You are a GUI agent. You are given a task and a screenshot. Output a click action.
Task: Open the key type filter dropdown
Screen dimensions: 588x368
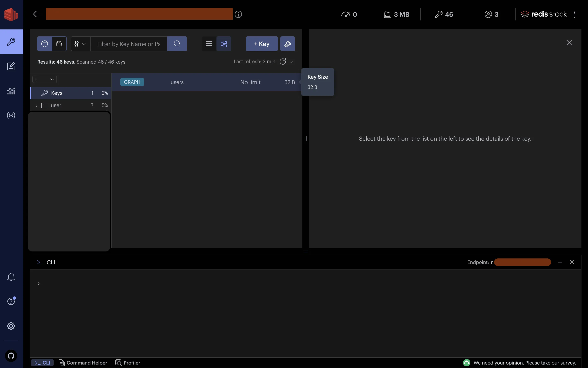click(80, 44)
